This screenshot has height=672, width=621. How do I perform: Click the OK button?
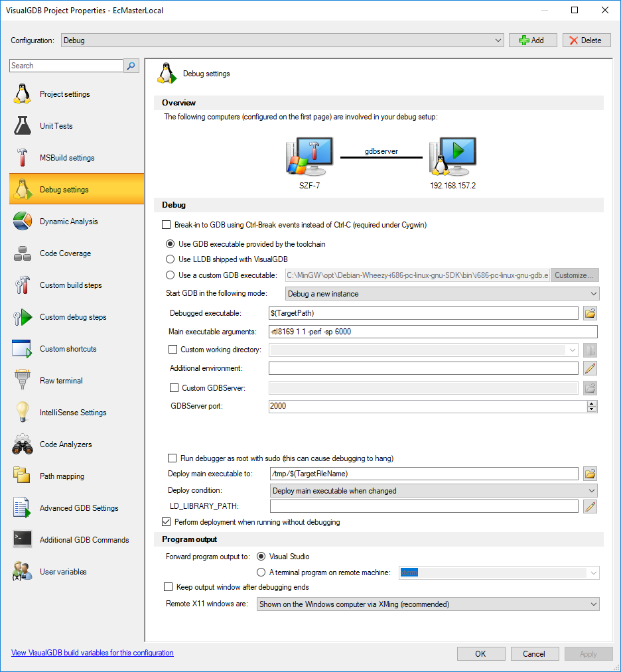480,653
